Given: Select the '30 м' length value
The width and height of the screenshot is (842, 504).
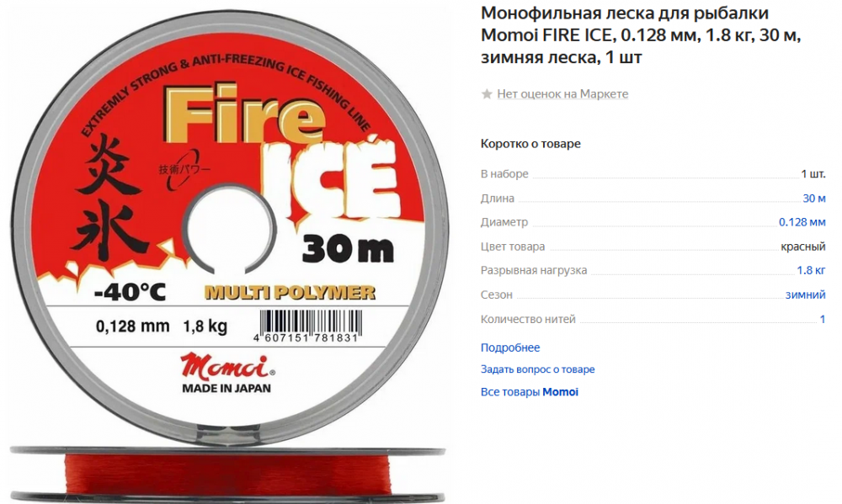Looking at the screenshot, I should [814, 198].
